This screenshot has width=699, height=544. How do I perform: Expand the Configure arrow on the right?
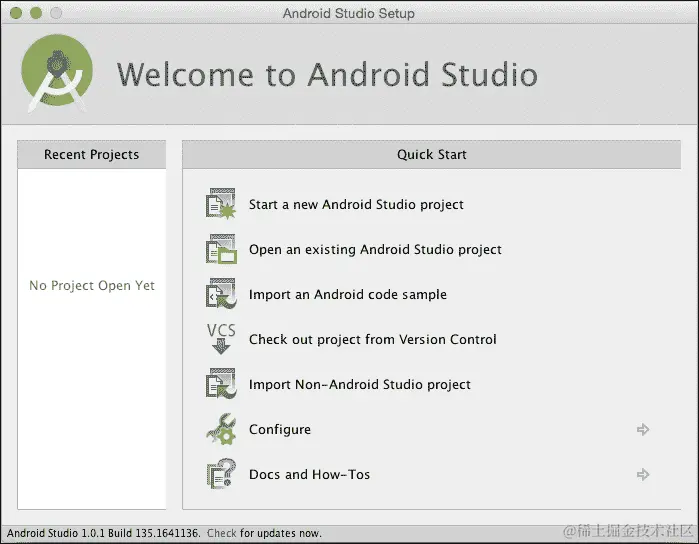[x=643, y=429]
